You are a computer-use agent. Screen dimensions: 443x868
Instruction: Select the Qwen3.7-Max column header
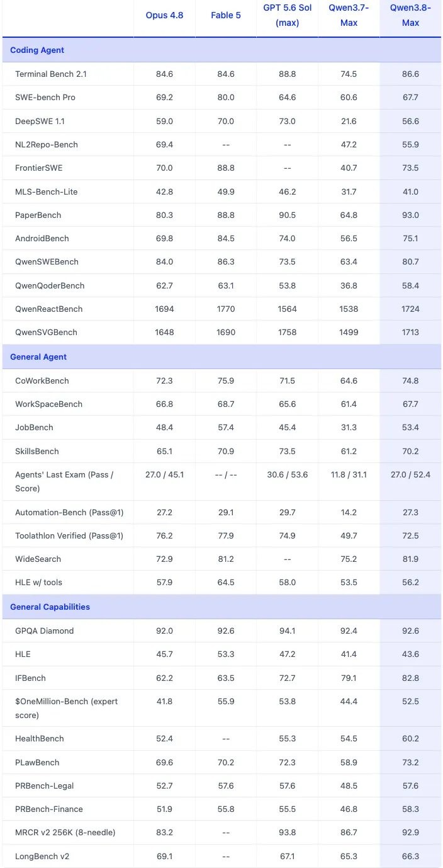coord(349,15)
